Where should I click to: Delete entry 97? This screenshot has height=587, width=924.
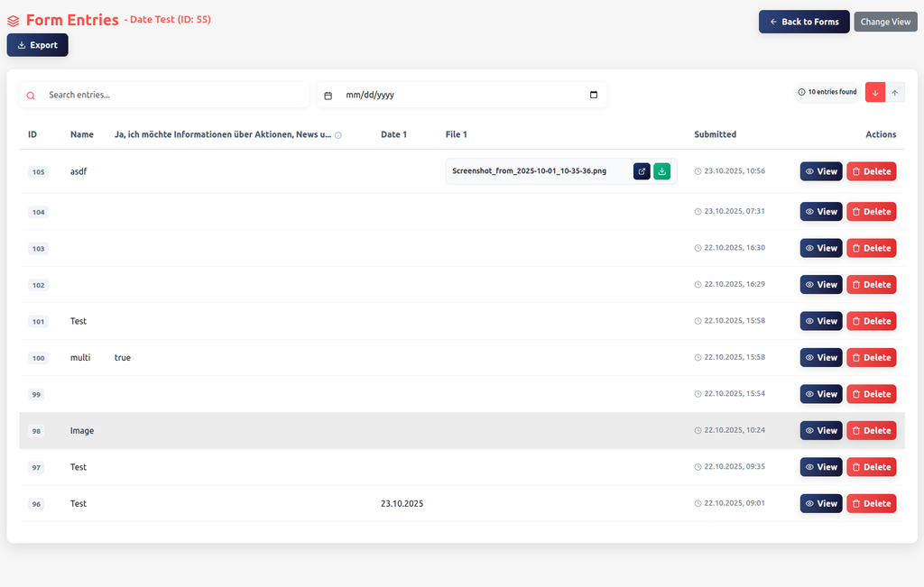[x=871, y=467]
